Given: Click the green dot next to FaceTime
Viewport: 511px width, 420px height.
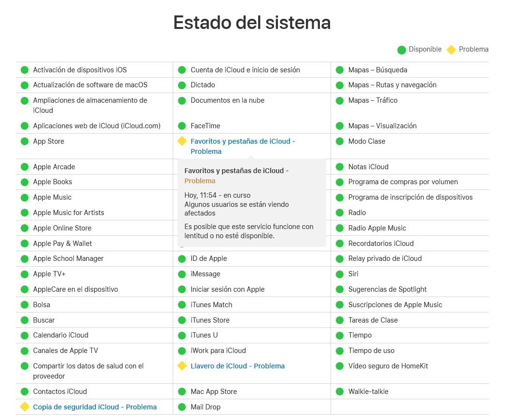Looking at the screenshot, I should 182,126.
